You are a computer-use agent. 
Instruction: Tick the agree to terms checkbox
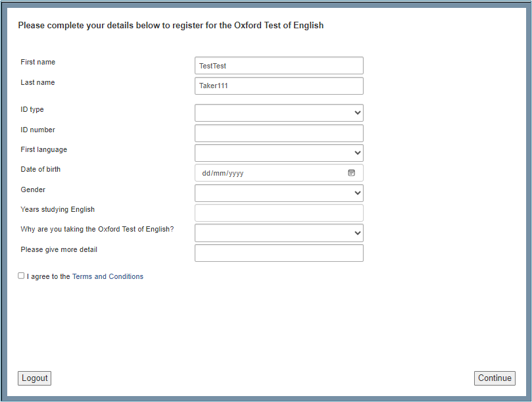click(x=21, y=276)
